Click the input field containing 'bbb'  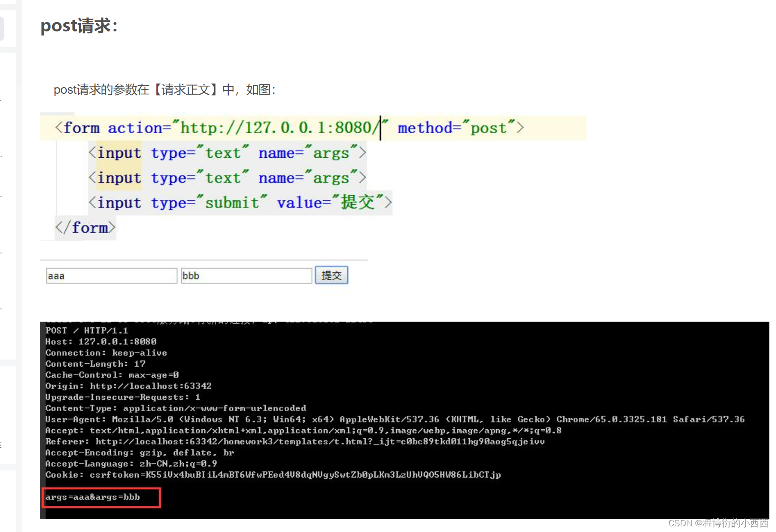tap(246, 276)
